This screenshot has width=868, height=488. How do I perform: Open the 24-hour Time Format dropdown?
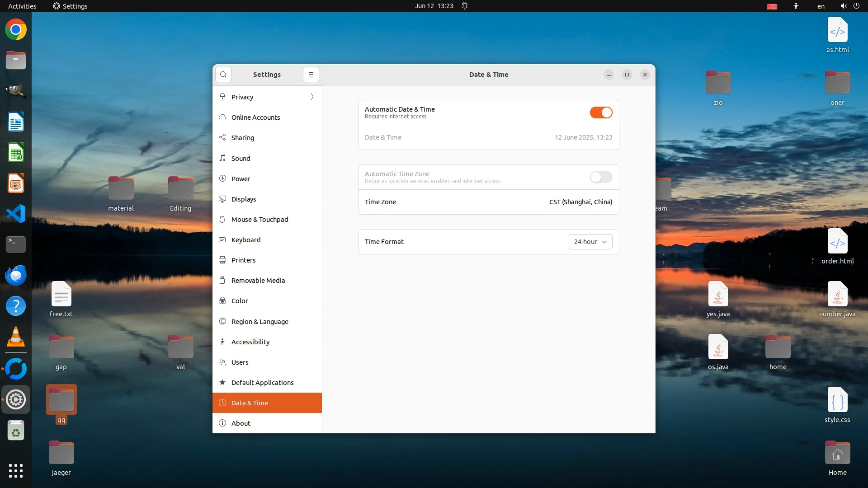pos(590,242)
